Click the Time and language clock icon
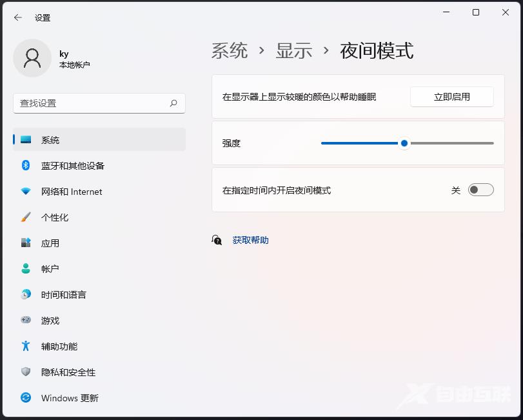The image size is (523, 420). pyautogui.click(x=26, y=295)
